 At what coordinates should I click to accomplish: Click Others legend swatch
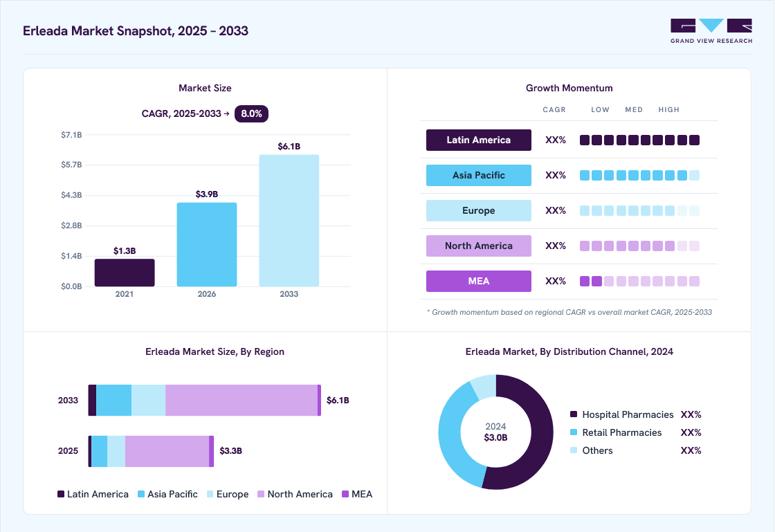pyautogui.click(x=574, y=450)
